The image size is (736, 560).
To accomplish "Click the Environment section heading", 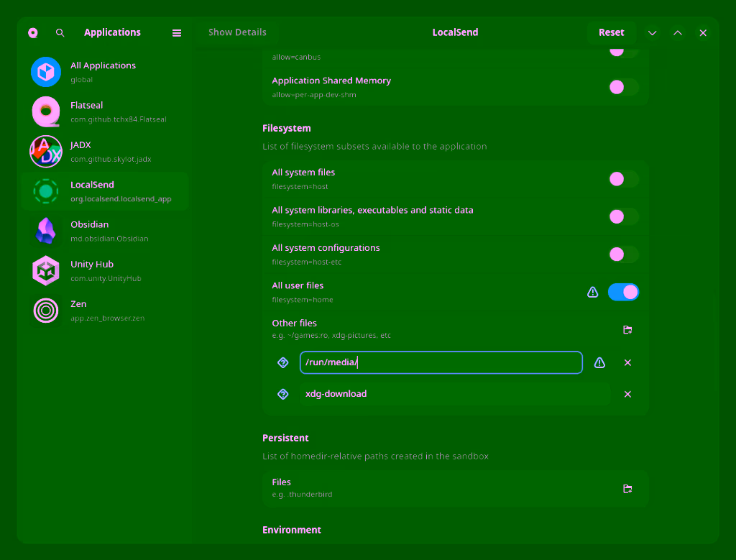I will pyautogui.click(x=292, y=530).
